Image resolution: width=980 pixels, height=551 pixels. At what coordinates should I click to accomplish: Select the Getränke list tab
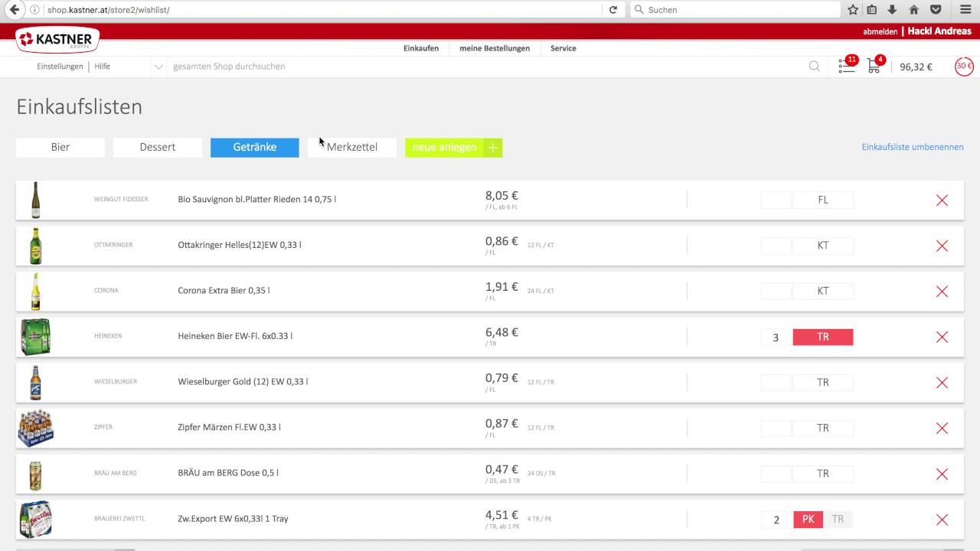pyautogui.click(x=255, y=147)
